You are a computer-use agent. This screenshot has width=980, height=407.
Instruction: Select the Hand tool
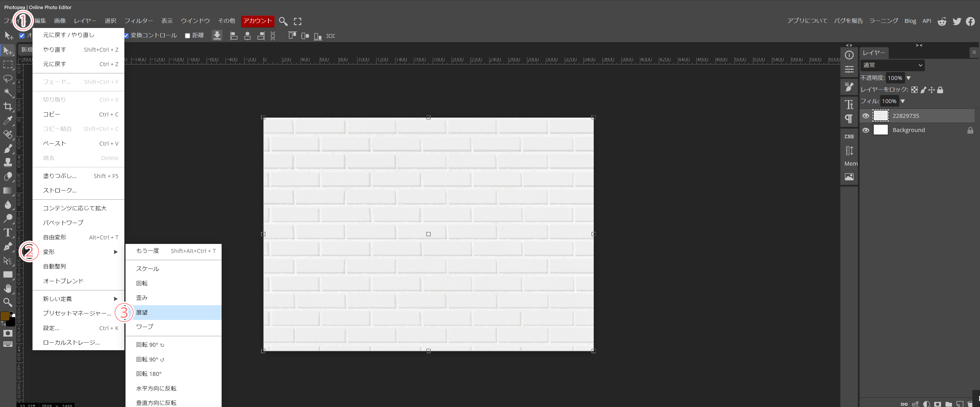tap(8, 288)
